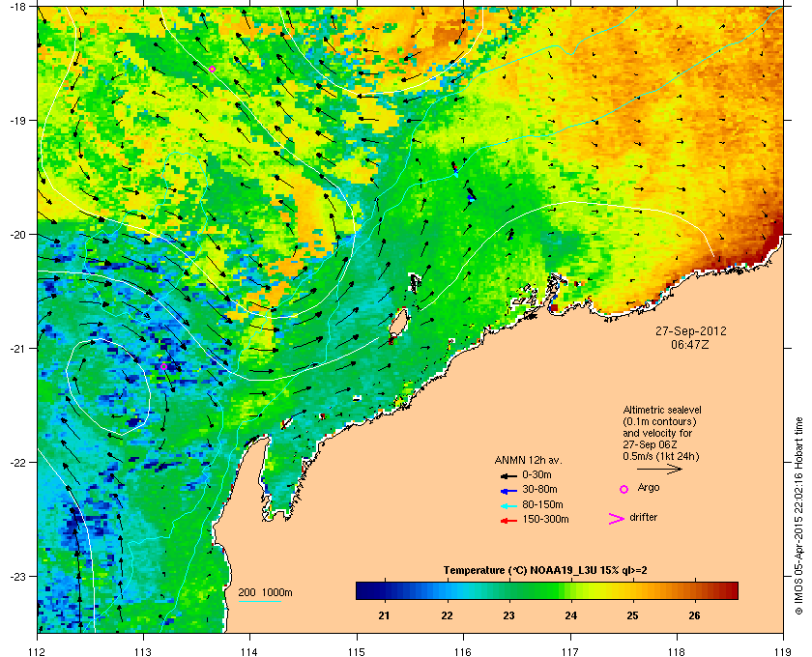Click latitude axis label -20
The width and height of the screenshot is (812, 657).
tap(17, 235)
